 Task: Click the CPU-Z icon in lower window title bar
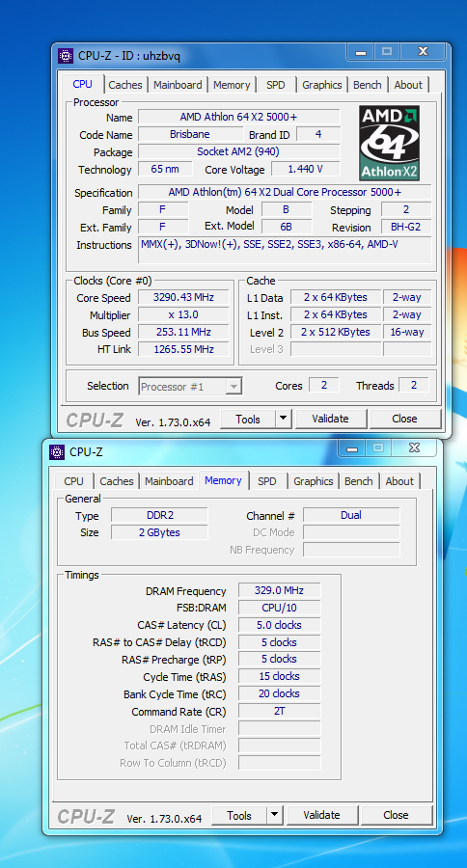tap(57, 451)
